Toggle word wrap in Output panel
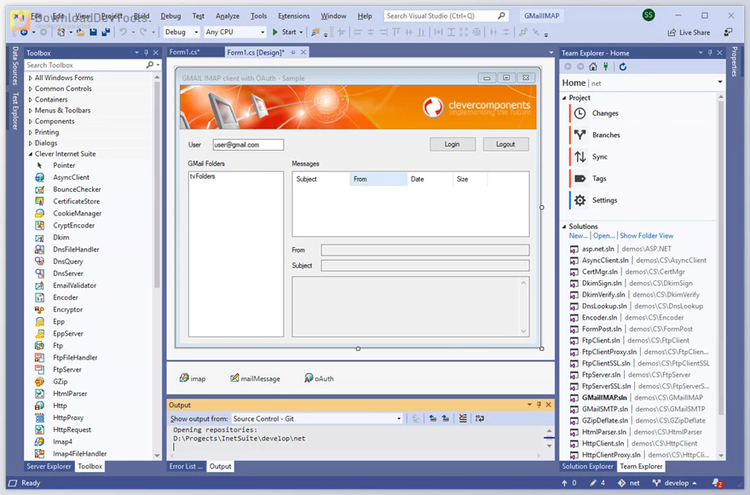The image size is (750, 495). [479, 418]
